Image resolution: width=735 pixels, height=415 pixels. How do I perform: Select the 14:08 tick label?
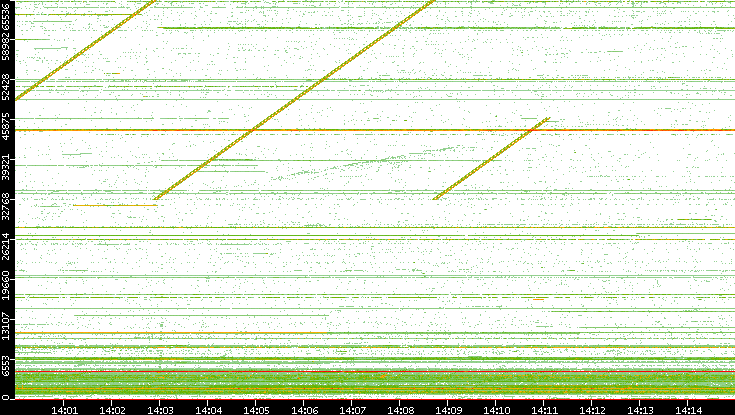tap(400, 410)
